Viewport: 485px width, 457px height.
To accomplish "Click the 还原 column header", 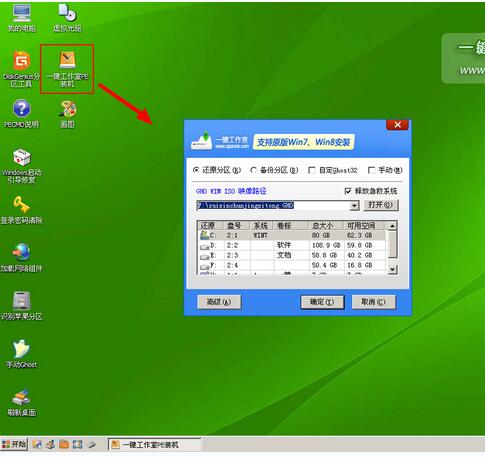I will 211,226.
